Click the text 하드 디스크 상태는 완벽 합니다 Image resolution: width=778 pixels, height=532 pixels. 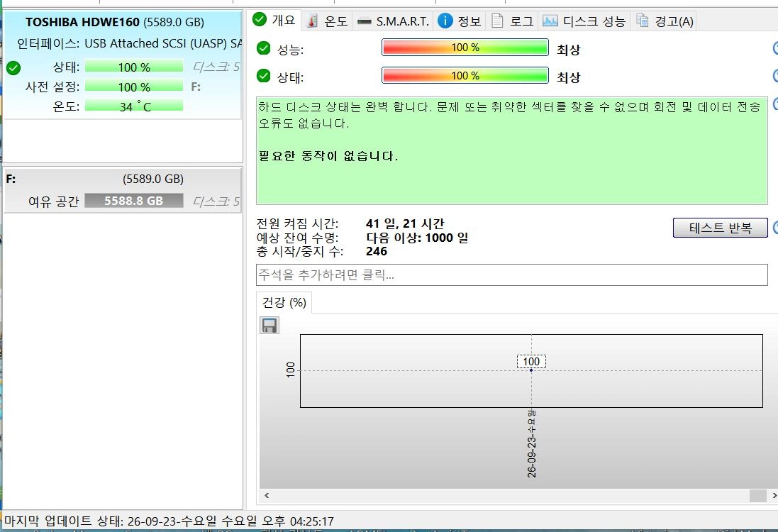coord(345,106)
